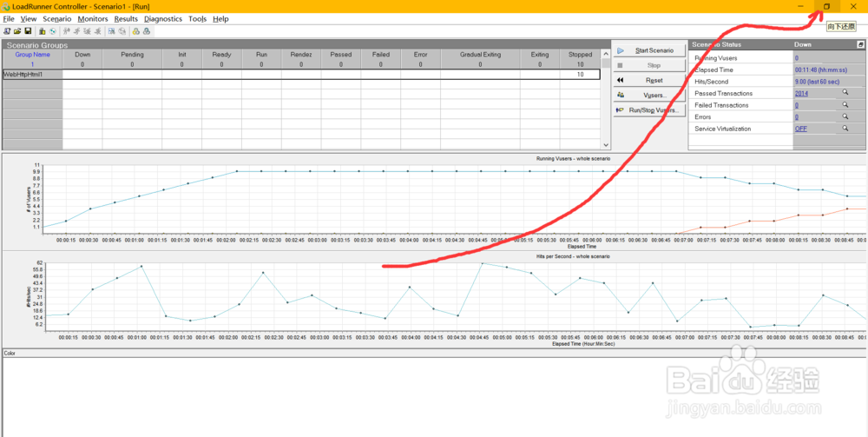Image resolution: width=868 pixels, height=437 pixels.
Task: Click the Ready column header
Action: pyautogui.click(x=221, y=55)
